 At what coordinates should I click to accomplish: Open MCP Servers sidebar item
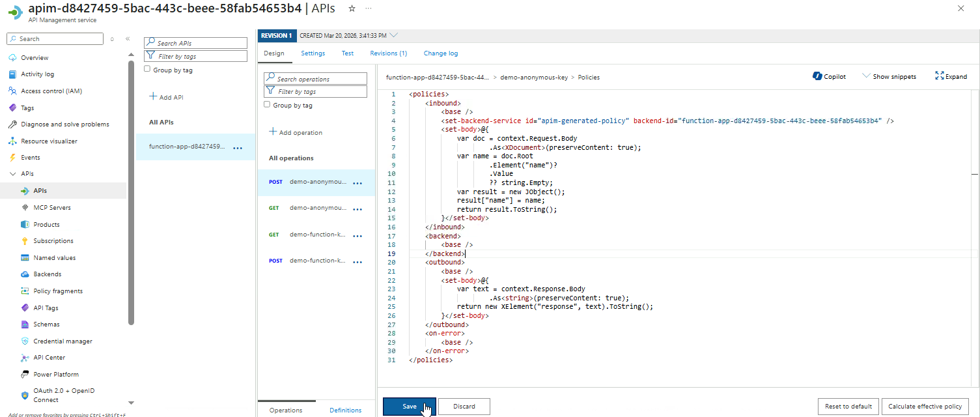point(52,207)
